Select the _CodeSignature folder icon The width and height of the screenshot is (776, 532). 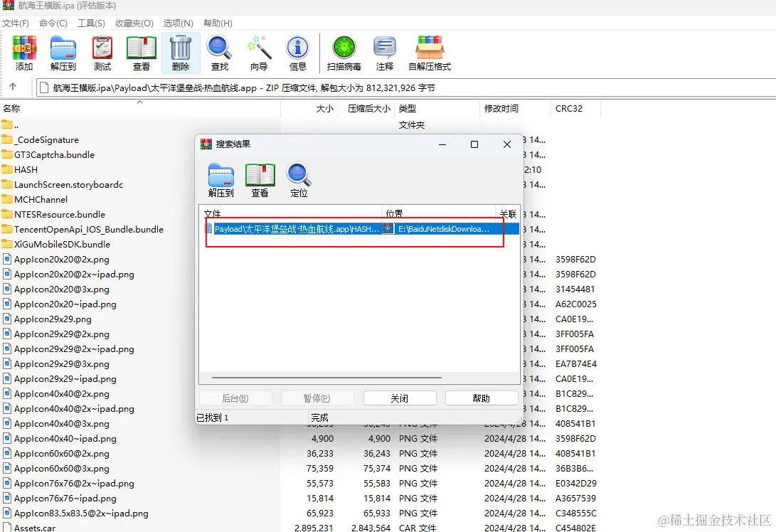click(7, 139)
